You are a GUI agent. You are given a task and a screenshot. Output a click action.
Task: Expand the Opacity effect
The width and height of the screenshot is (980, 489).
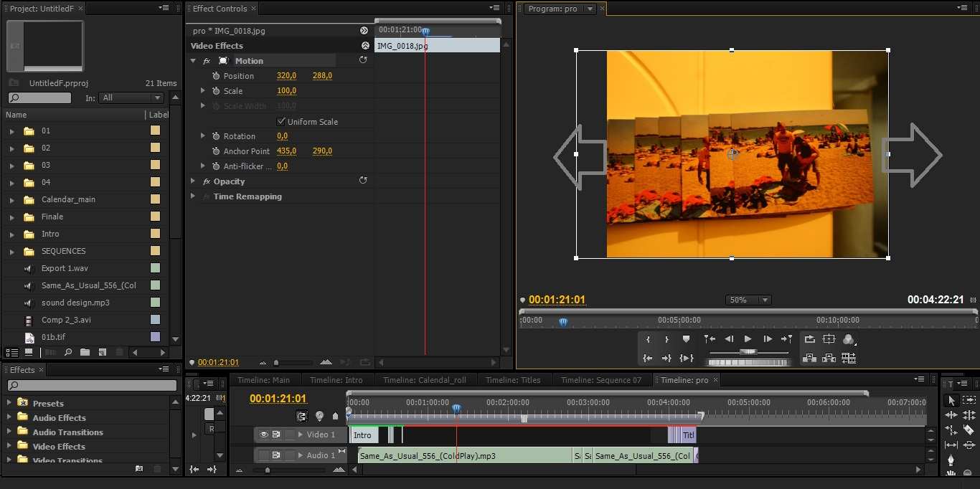click(193, 181)
